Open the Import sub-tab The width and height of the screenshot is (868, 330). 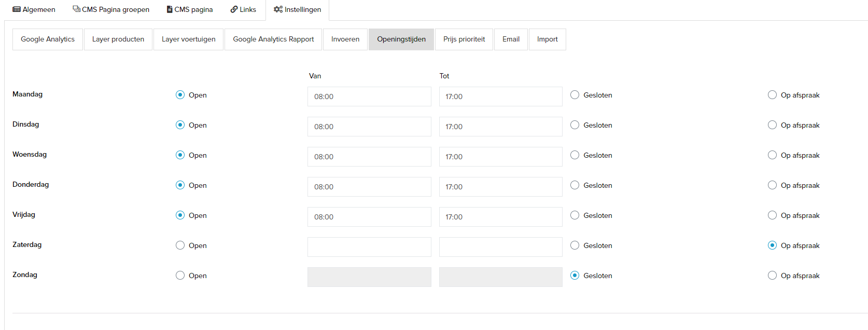point(547,39)
